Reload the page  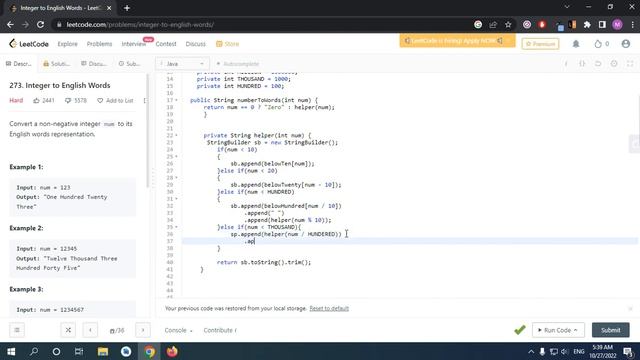point(40,24)
